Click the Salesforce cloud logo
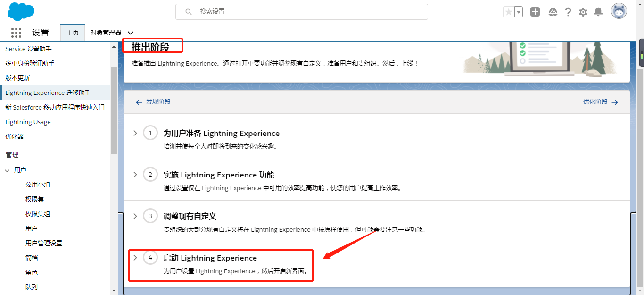 pos(20,11)
